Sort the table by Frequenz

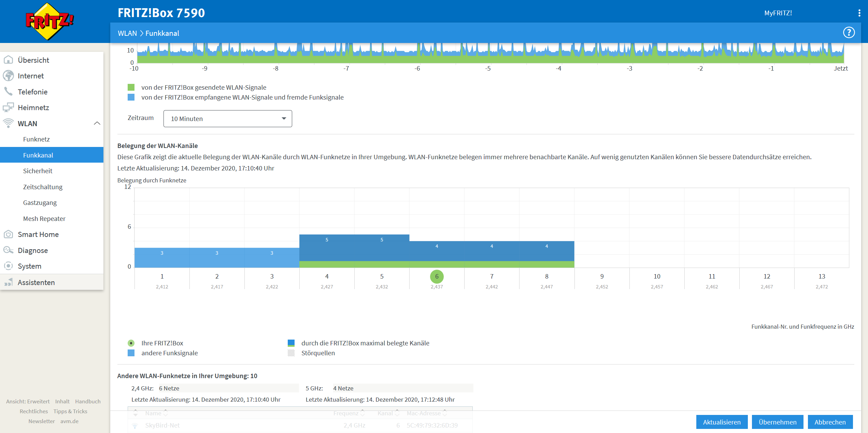(x=349, y=413)
